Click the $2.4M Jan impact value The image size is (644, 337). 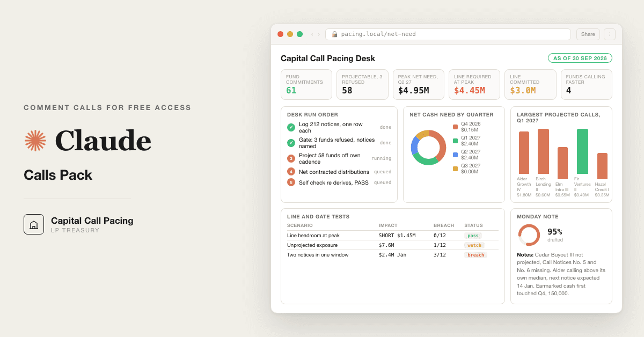pos(392,255)
